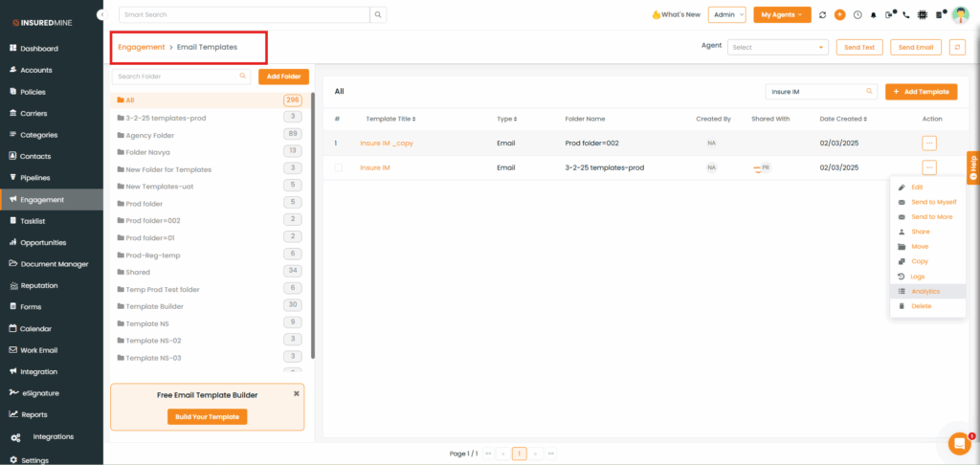Open the Agent Select dropdown
This screenshot has width=980, height=465.
(777, 47)
